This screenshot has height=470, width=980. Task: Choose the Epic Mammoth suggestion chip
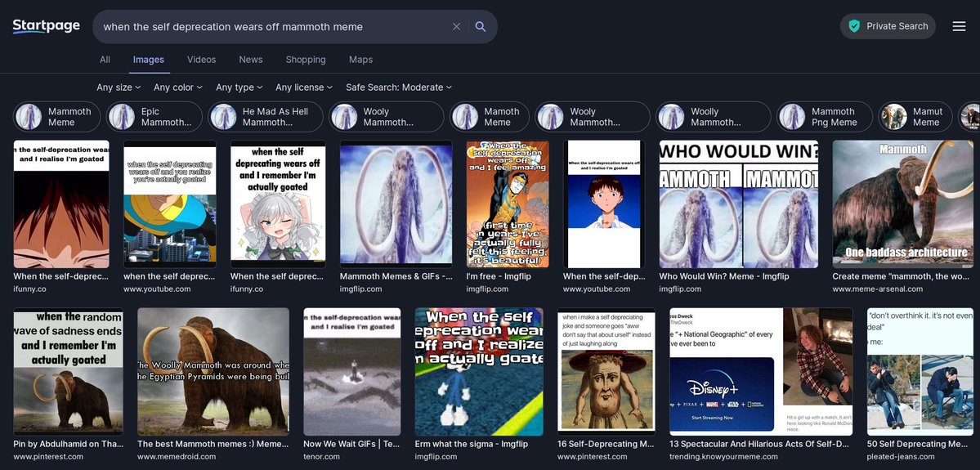154,117
